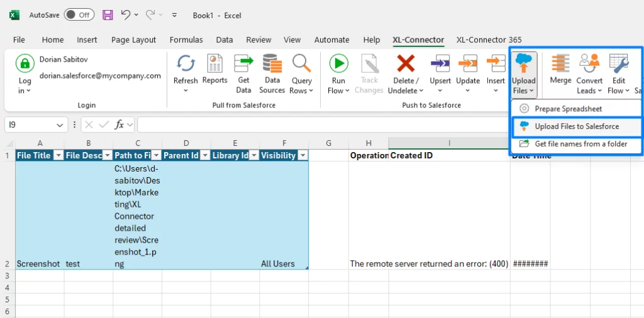Open the Data ribbon tab
This screenshot has height=318, width=644.
(225, 40)
